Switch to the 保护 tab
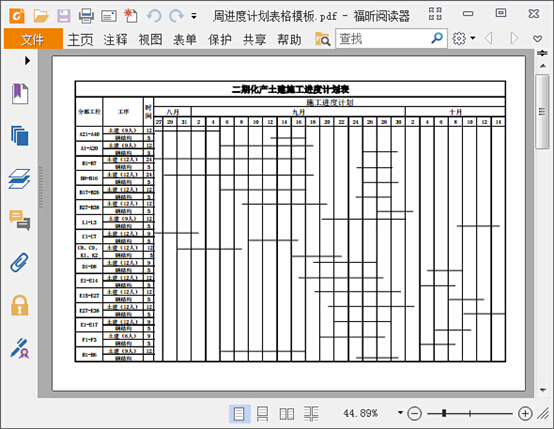 pos(220,39)
